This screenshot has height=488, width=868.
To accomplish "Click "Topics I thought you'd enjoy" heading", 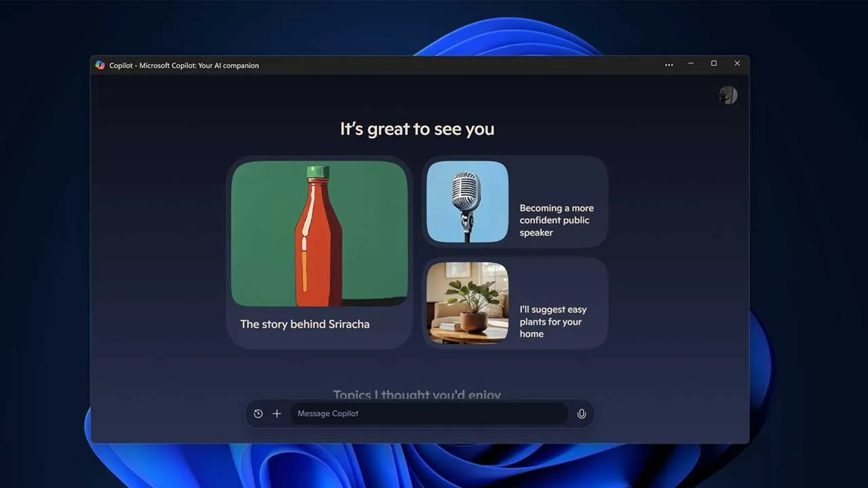I will click(417, 394).
